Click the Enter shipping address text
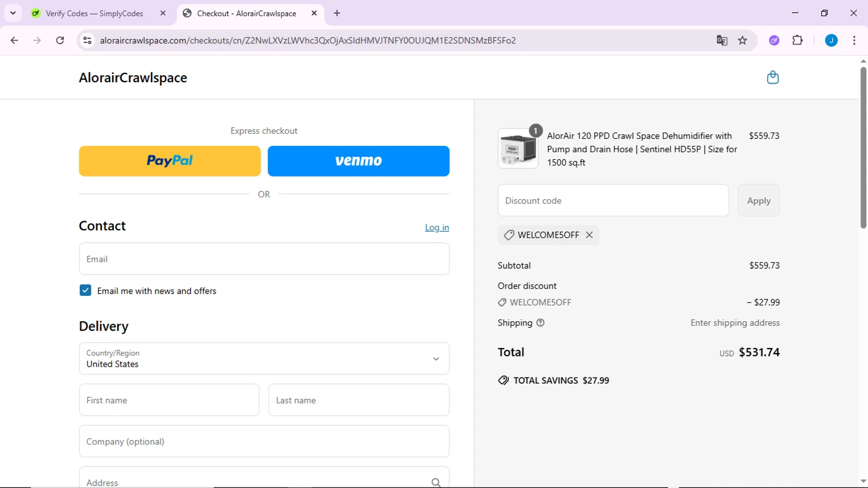The height and width of the screenshot is (488, 868). click(x=735, y=323)
